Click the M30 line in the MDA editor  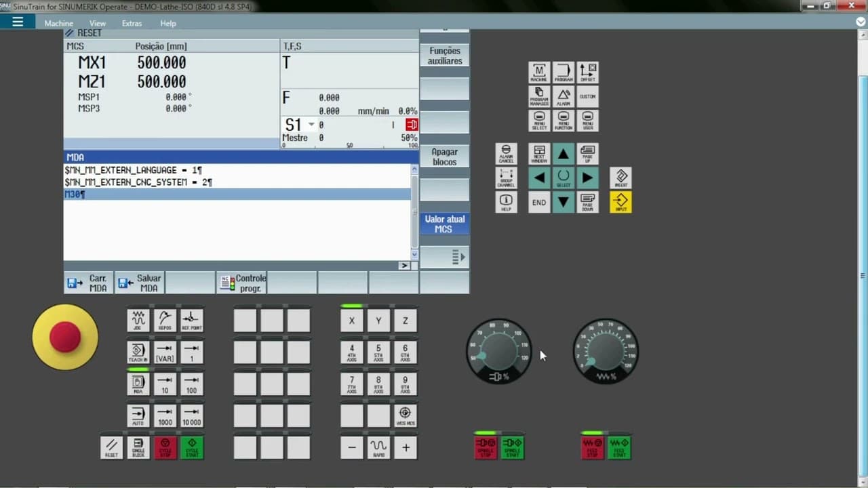237,195
